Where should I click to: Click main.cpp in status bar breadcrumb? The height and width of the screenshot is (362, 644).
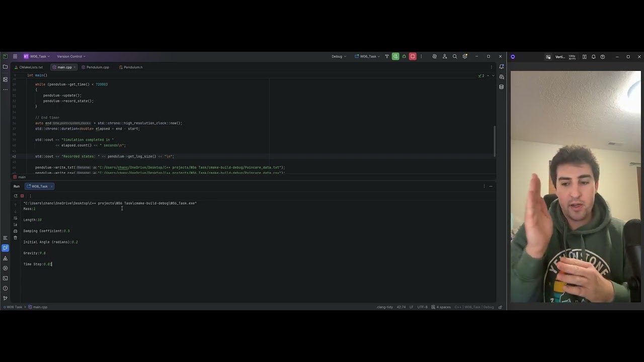coord(38,307)
